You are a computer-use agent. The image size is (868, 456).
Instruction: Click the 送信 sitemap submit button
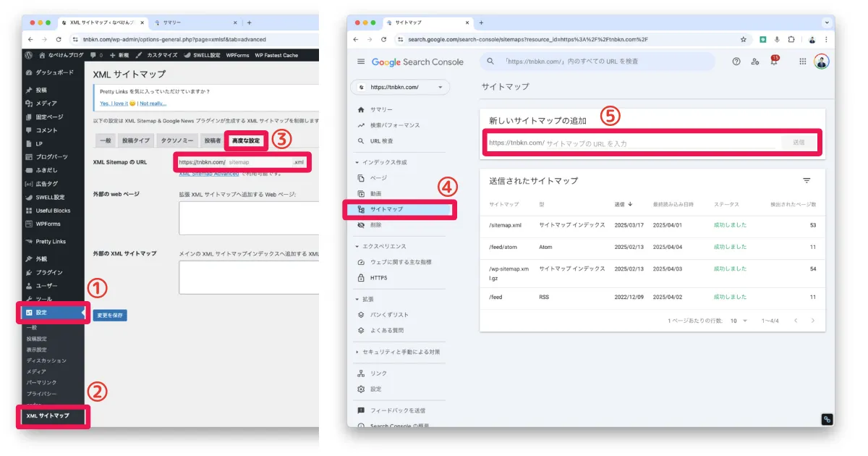[x=799, y=143]
